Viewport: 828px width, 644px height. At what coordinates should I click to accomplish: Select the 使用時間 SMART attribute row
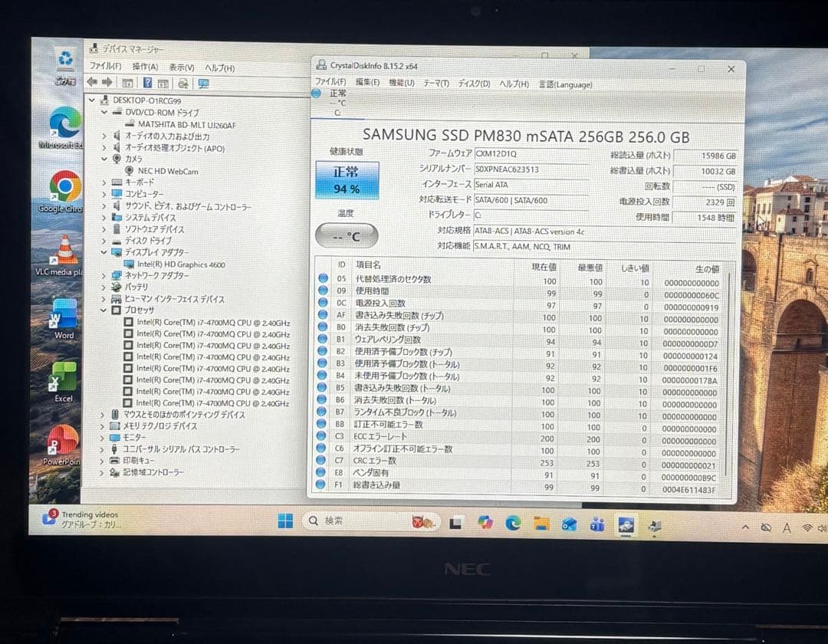[383, 291]
